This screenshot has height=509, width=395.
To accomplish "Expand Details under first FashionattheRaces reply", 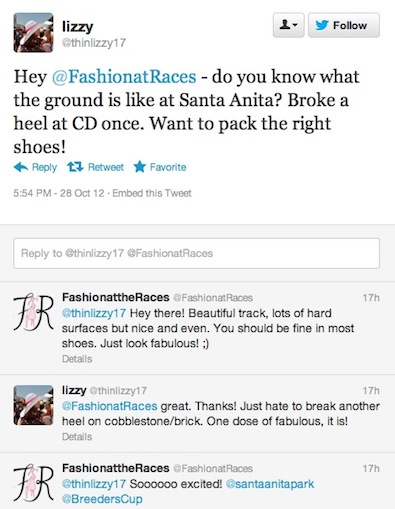I will pos(77,359).
